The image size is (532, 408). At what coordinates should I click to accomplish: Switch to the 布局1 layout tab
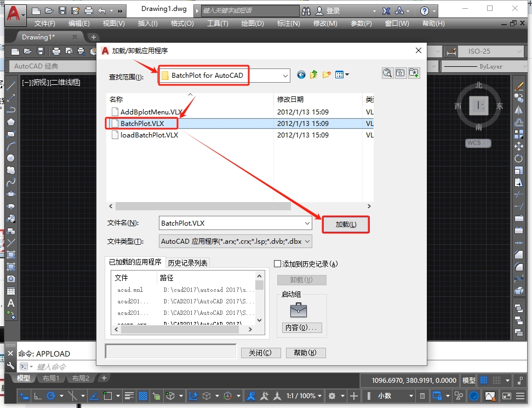coord(51,378)
